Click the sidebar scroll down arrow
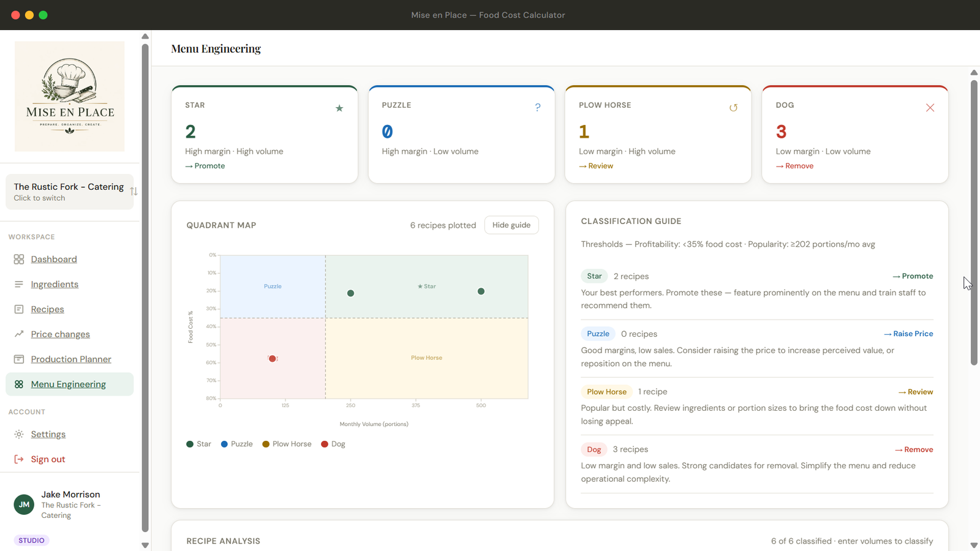 [x=145, y=545]
